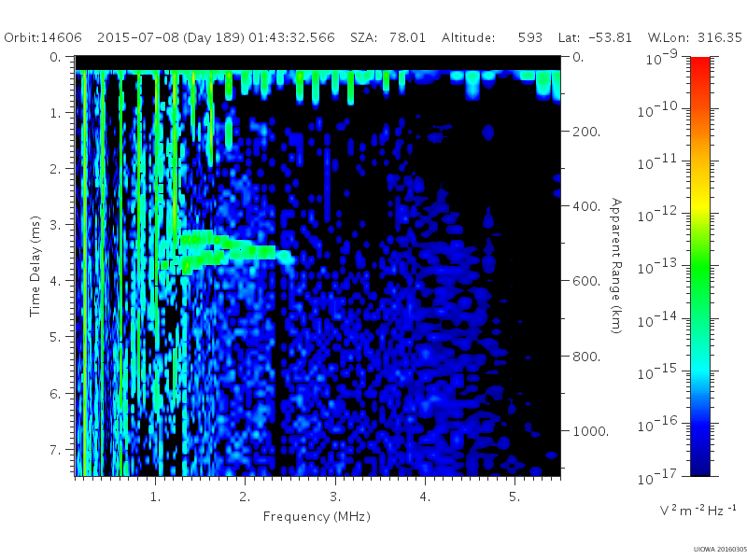Click the 10⁻¹⁵ colorbar tick label
Viewport: 747px width, 560px height.
coord(657,372)
